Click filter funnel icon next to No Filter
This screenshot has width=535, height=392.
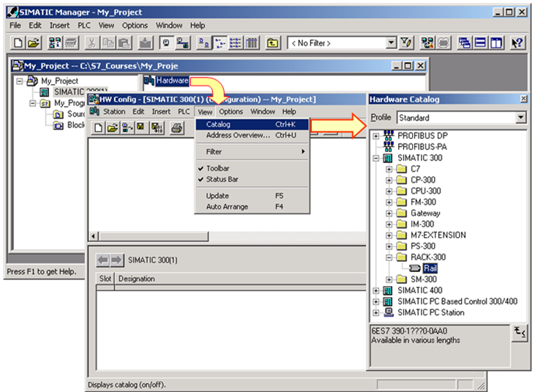(x=406, y=43)
